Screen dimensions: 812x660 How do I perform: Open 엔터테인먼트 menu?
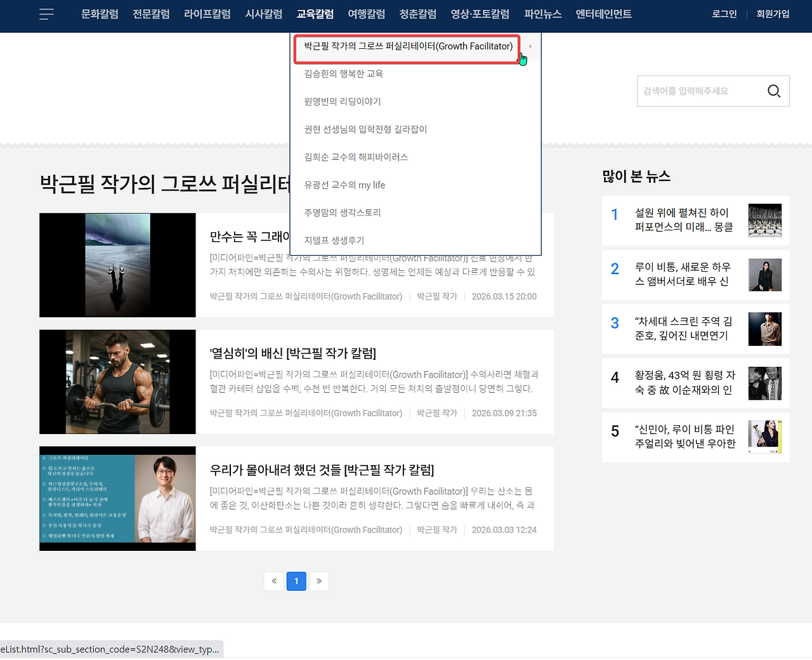tap(604, 14)
